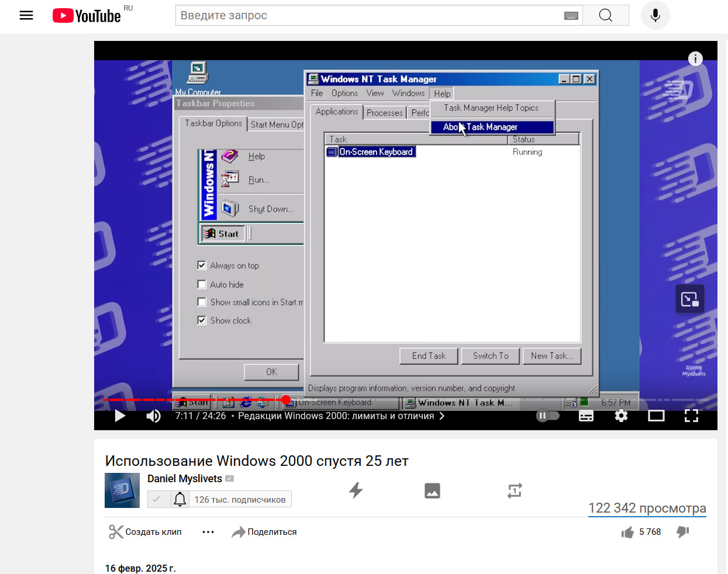
Task: Go to the YouTube home logo
Action: [87, 16]
